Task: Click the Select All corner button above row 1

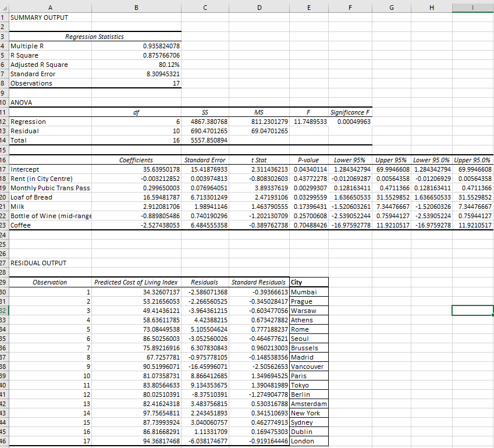Action: [5, 8]
